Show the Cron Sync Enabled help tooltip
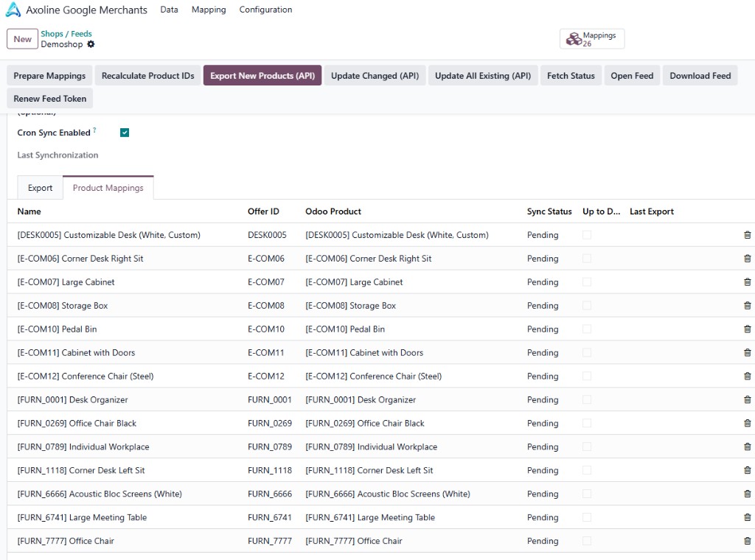Screen dimensions: 755x560 (94, 130)
